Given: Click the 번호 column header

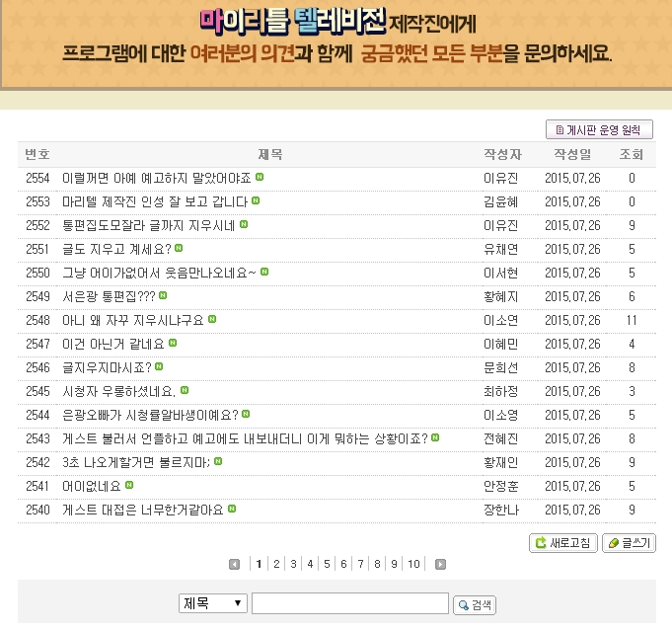Looking at the screenshot, I should [37, 154].
